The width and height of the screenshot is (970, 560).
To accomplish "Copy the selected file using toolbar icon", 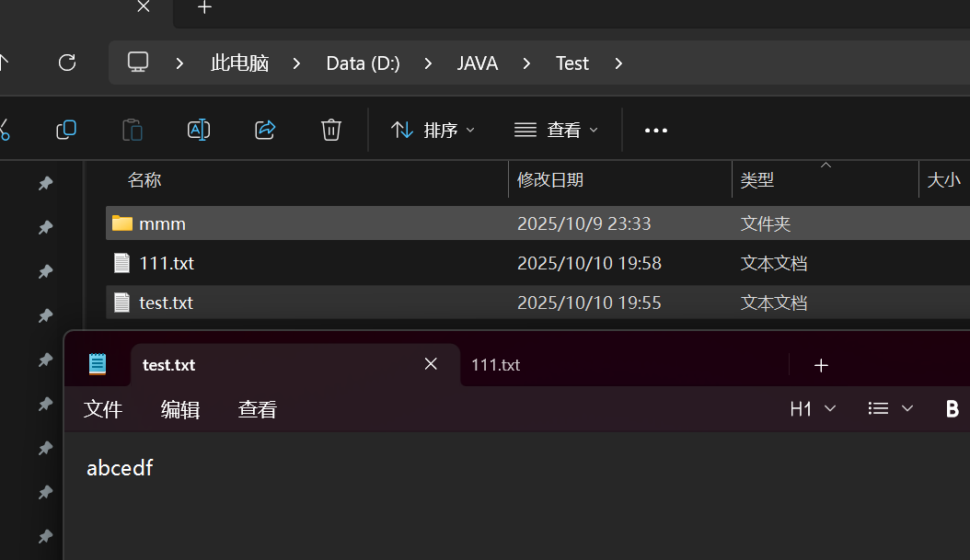I will (65, 130).
